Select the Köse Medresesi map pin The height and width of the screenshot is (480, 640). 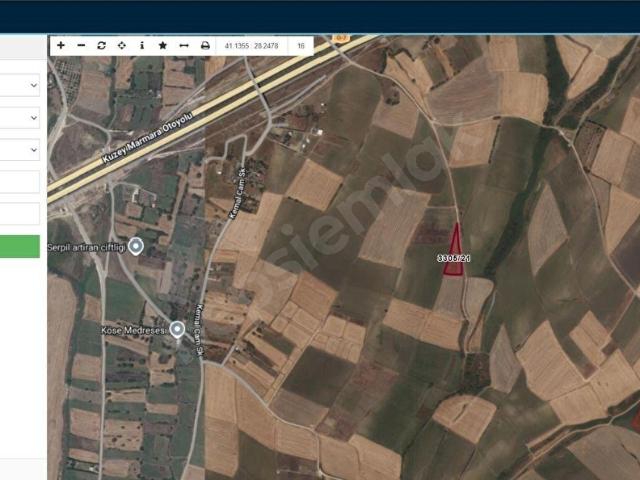point(177,329)
